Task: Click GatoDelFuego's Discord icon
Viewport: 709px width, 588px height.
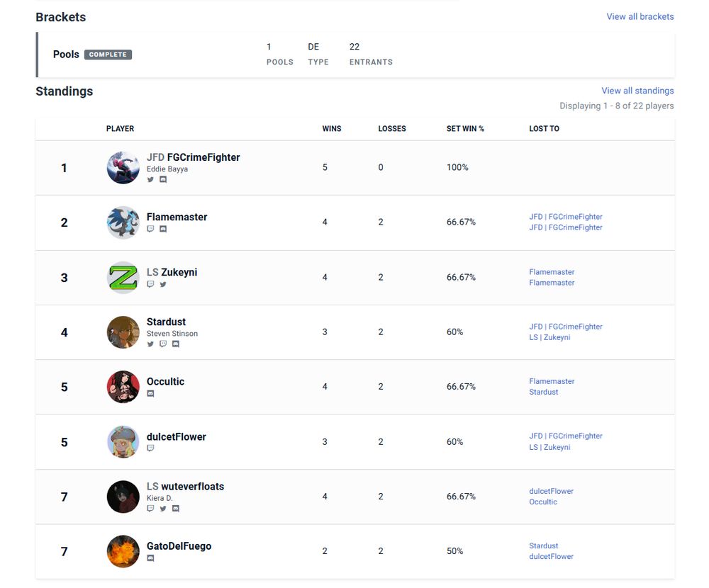Action: coord(150,558)
